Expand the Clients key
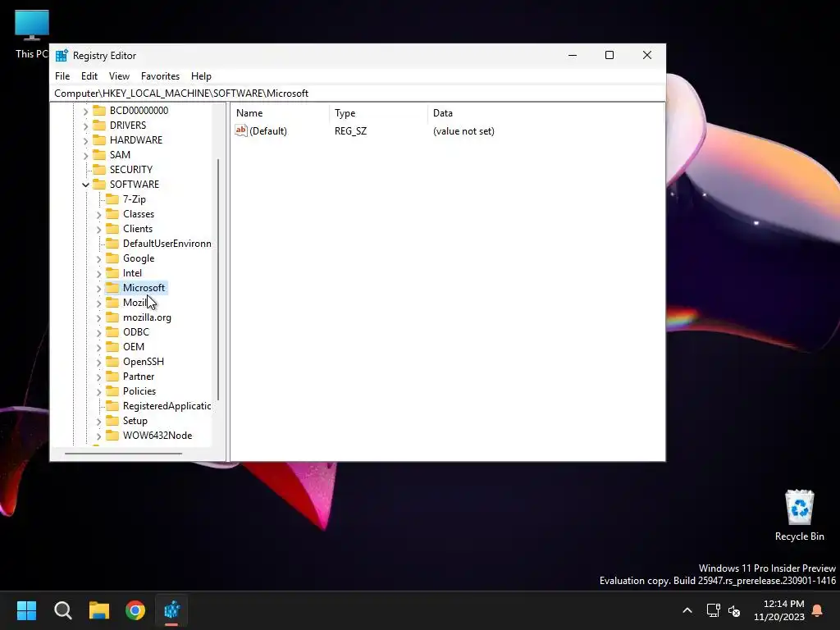This screenshot has height=630, width=840. [98, 230]
